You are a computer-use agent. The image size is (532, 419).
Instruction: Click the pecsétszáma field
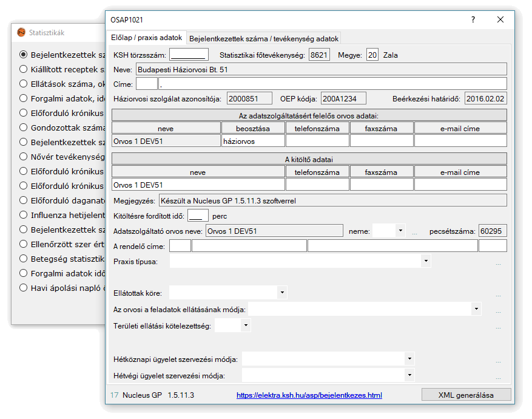click(x=493, y=231)
